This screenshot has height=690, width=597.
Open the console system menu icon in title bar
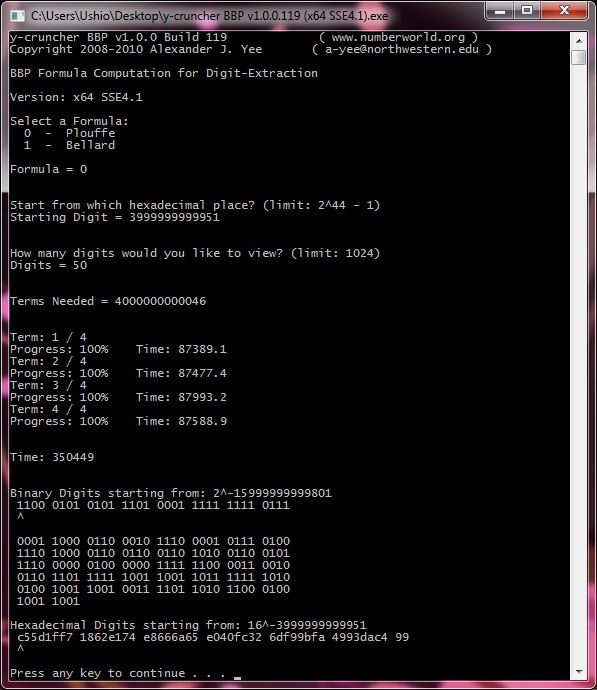click(17, 16)
